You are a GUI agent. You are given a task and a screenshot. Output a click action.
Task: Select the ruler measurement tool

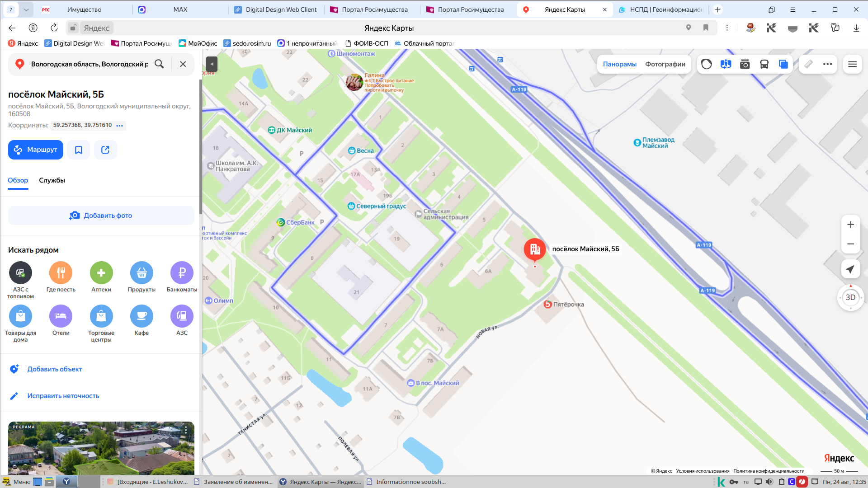click(808, 64)
